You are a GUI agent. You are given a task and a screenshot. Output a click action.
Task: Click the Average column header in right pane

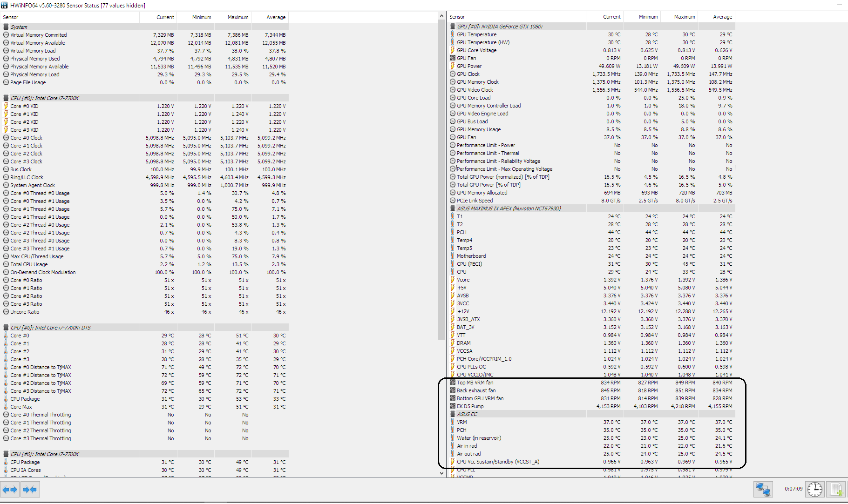(x=717, y=17)
